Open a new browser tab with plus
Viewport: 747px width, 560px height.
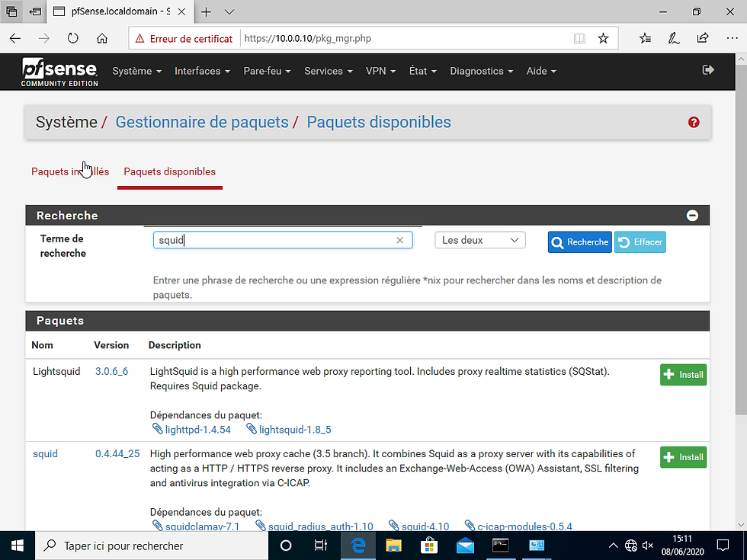click(206, 12)
